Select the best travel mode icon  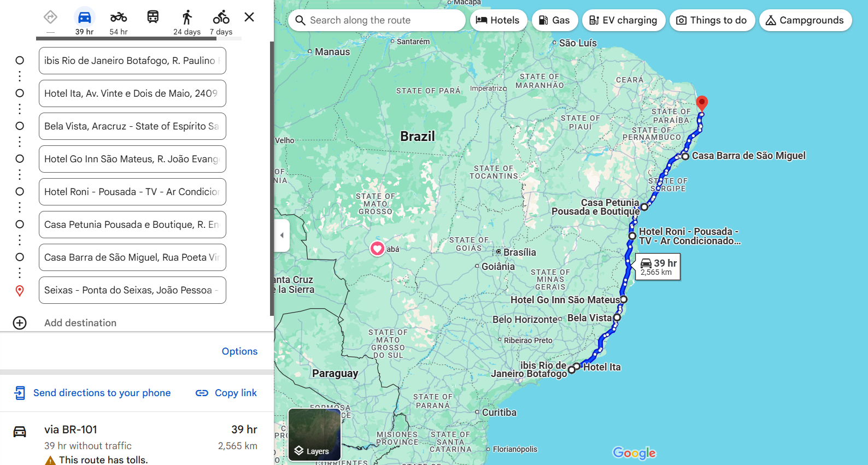click(x=50, y=17)
